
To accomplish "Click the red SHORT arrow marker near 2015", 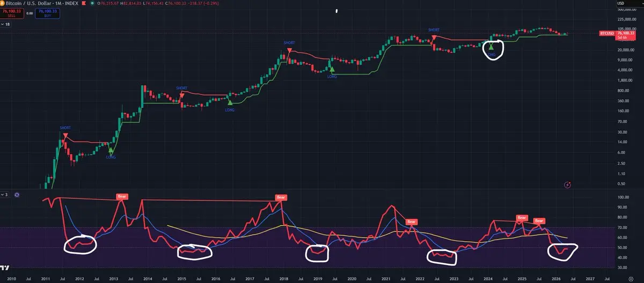I will [181, 96].
